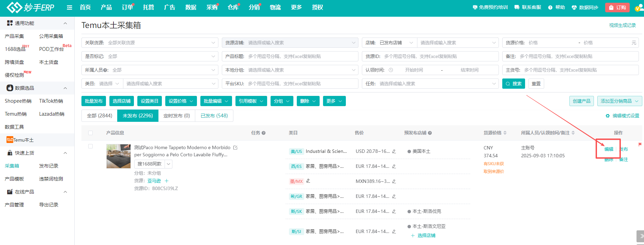Edit the MXN389.16 price with pencil icon
The image size is (644, 245).
394,182
